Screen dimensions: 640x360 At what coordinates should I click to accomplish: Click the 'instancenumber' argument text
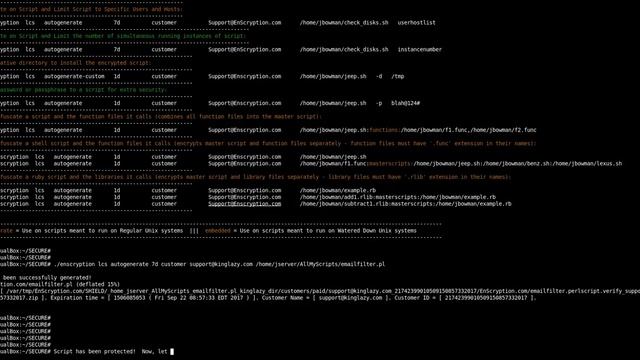(x=420, y=50)
